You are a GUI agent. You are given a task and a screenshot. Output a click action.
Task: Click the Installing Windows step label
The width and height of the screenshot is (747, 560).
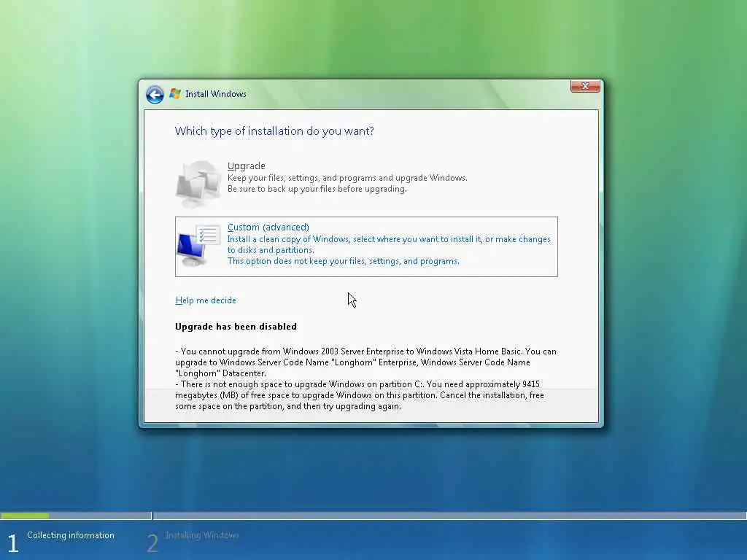click(202, 535)
